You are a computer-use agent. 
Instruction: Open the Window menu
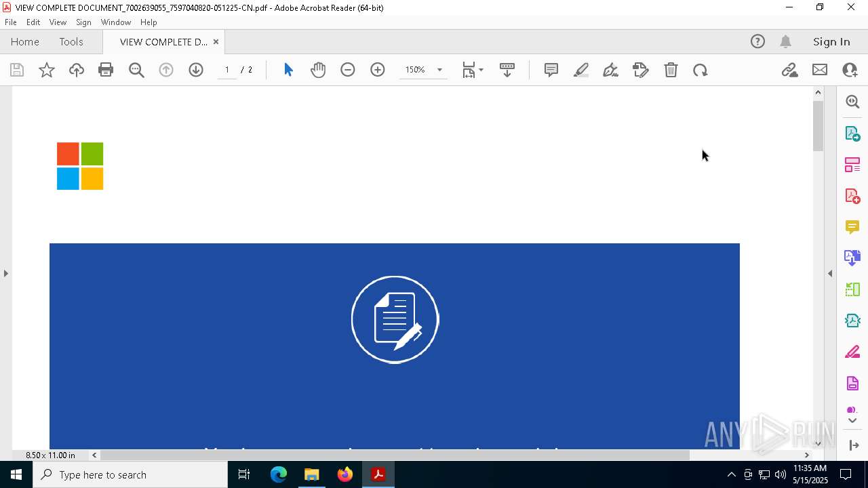click(x=116, y=22)
